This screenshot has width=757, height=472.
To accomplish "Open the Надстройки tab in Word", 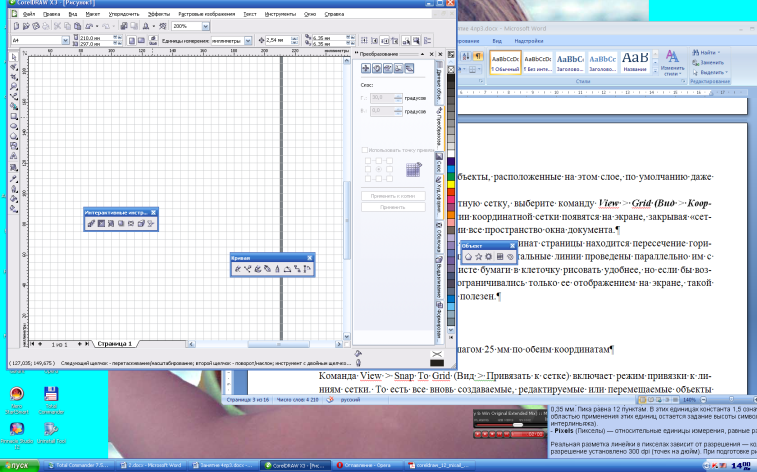I will [529, 41].
